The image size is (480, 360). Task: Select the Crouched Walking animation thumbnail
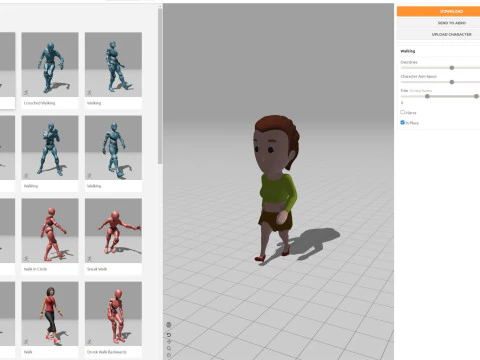pyautogui.click(x=50, y=65)
